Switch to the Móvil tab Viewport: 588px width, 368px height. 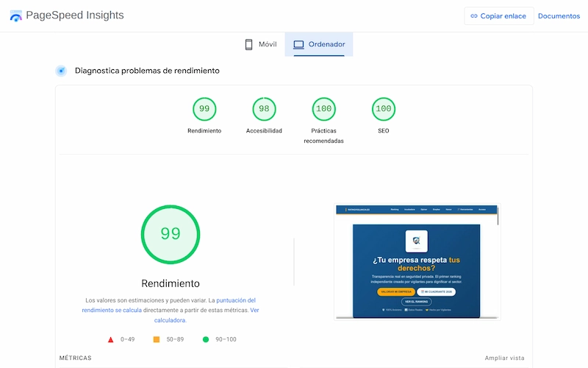pyautogui.click(x=261, y=44)
